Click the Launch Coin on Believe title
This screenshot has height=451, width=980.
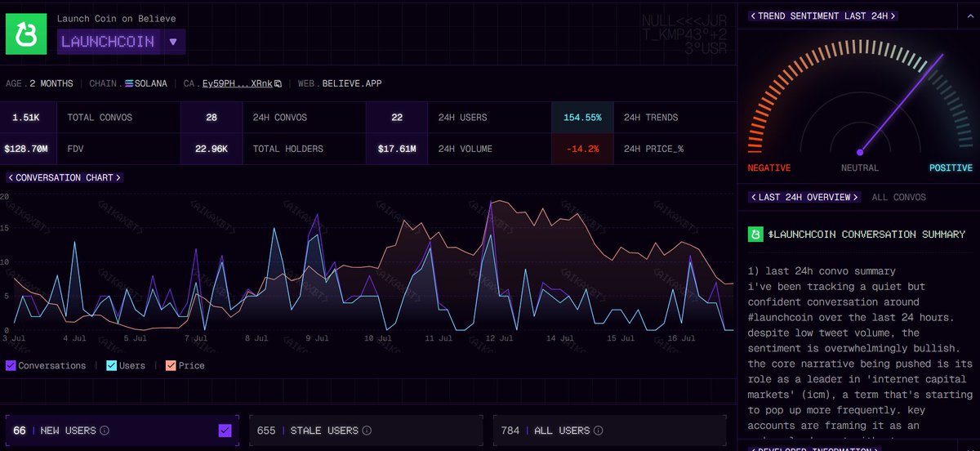(x=116, y=19)
